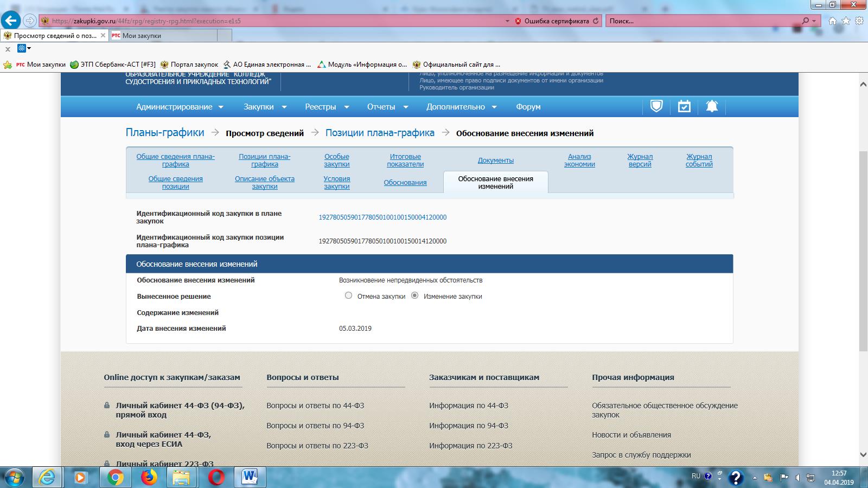Open Позиции плана-графика breadcrumb link
The image size is (868, 488).
[x=380, y=132]
